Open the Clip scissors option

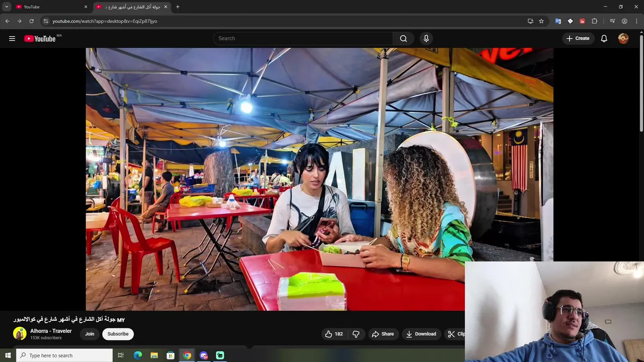(456, 334)
